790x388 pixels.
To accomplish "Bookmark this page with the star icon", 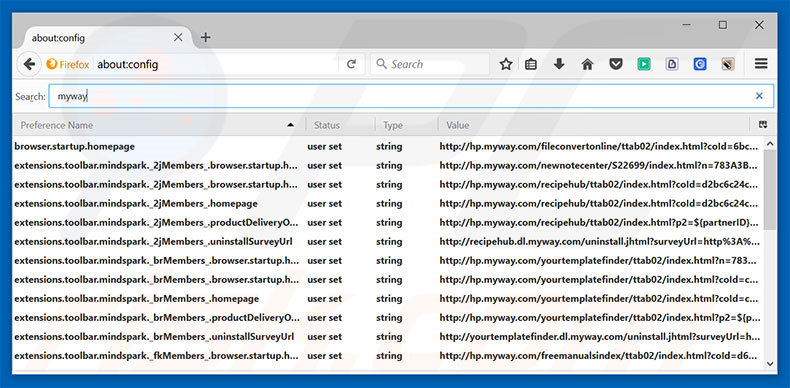I will [x=506, y=64].
